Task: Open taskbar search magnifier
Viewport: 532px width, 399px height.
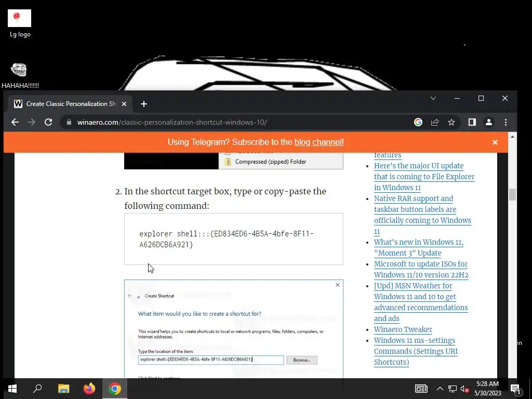Action: [x=37, y=389]
